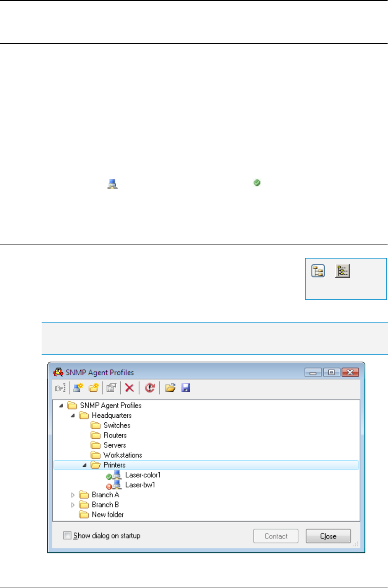Collapse the Printers folder
The height and width of the screenshot is (588, 388).
click(x=84, y=465)
